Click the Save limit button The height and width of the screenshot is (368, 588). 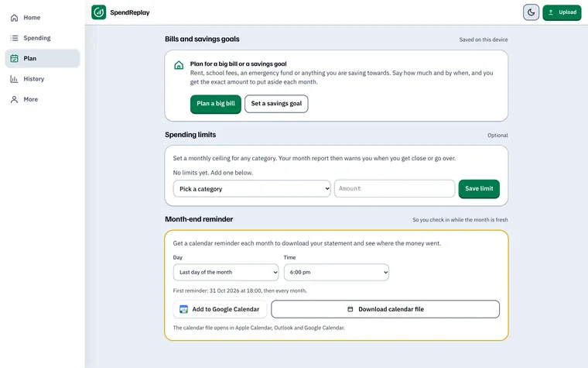click(479, 189)
